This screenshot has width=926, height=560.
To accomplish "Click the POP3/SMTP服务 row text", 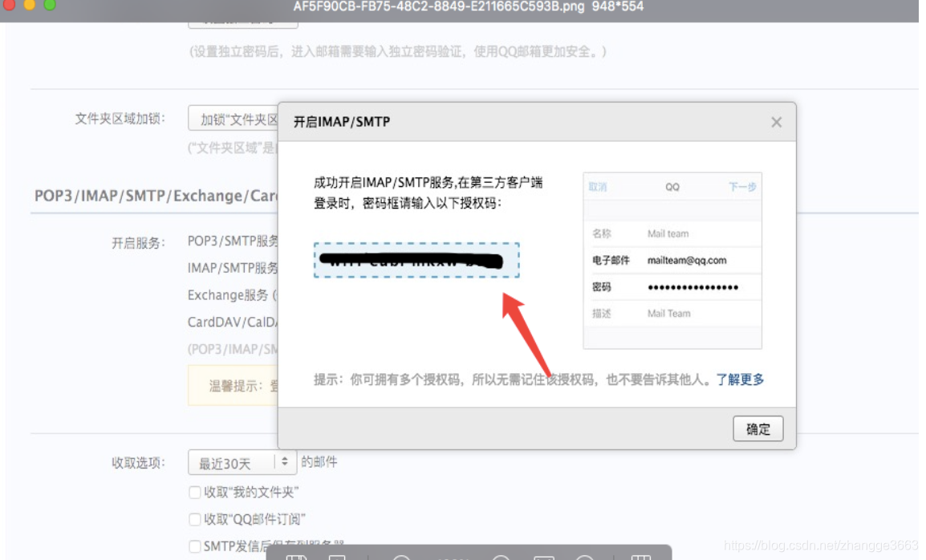I will pos(233,241).
